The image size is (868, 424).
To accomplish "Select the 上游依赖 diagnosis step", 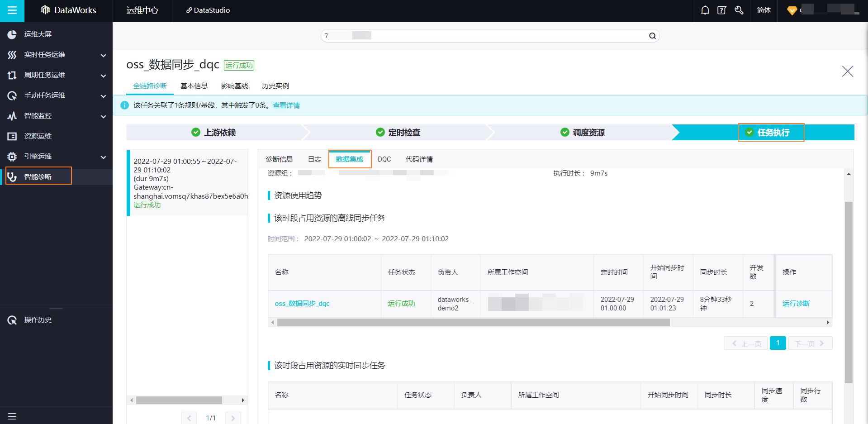I will (215, 132).
